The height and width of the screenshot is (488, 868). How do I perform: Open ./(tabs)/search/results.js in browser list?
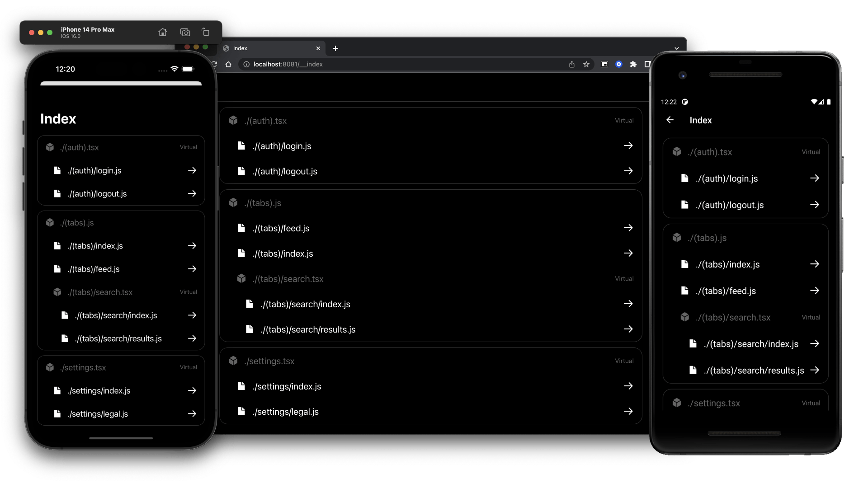(308, 329)
